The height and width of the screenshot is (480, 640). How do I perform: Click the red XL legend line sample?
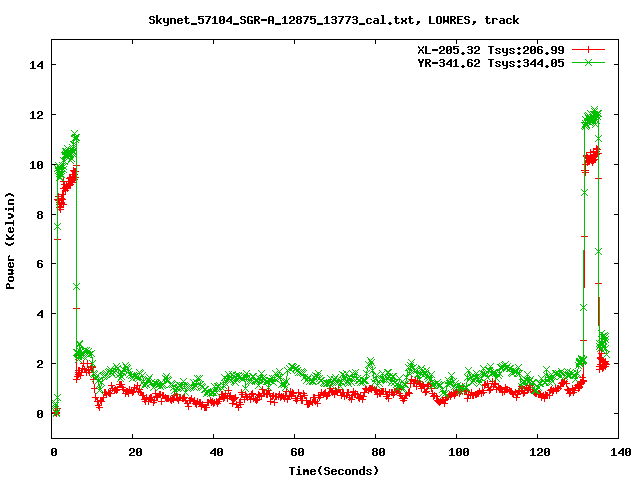click(x=588, y=50)
